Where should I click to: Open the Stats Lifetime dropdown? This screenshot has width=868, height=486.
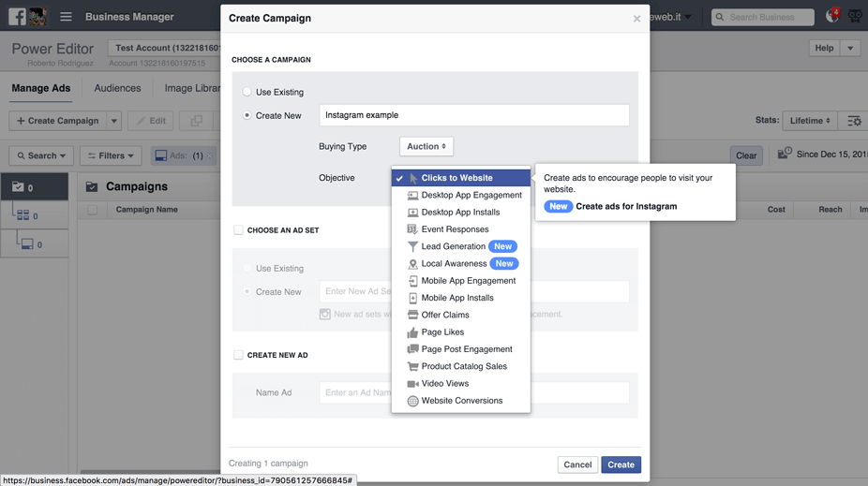(x=809, y=121)
